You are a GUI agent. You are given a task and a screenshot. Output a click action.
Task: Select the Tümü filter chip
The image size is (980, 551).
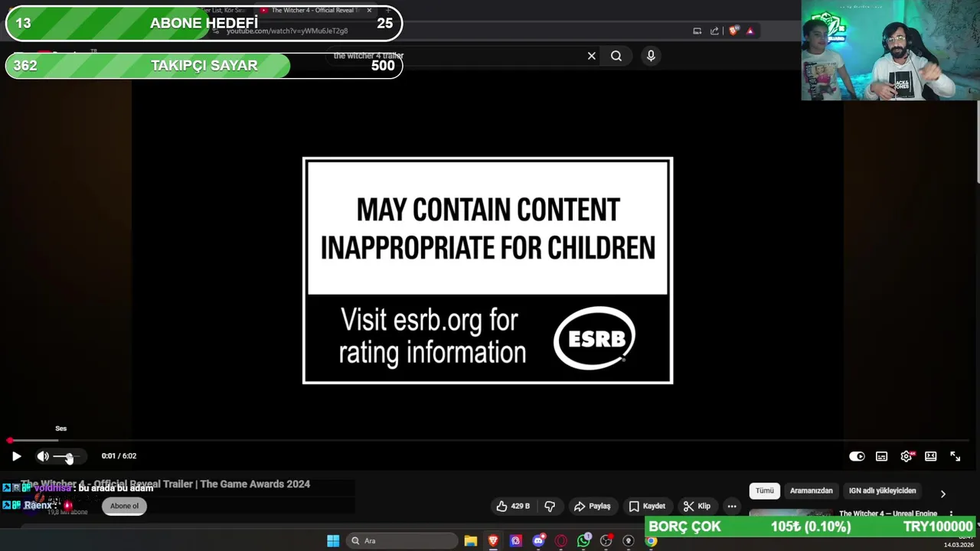pos(764,491)
